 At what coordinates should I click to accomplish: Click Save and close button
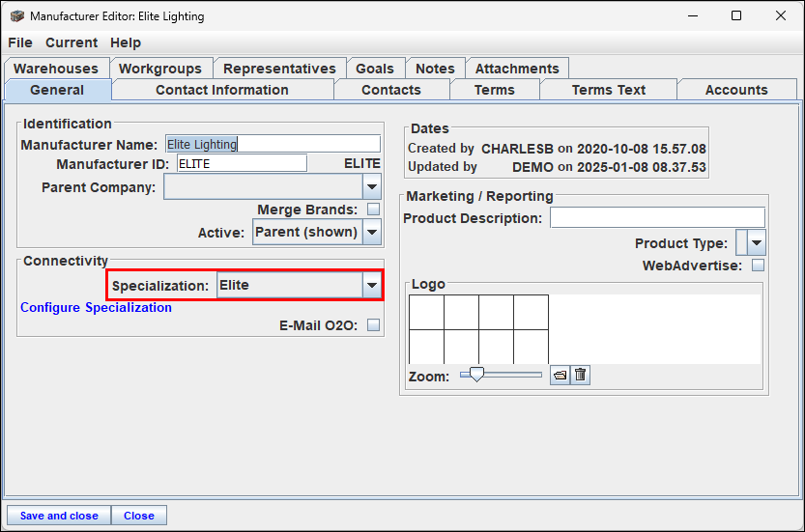click(x=59, y=516)
